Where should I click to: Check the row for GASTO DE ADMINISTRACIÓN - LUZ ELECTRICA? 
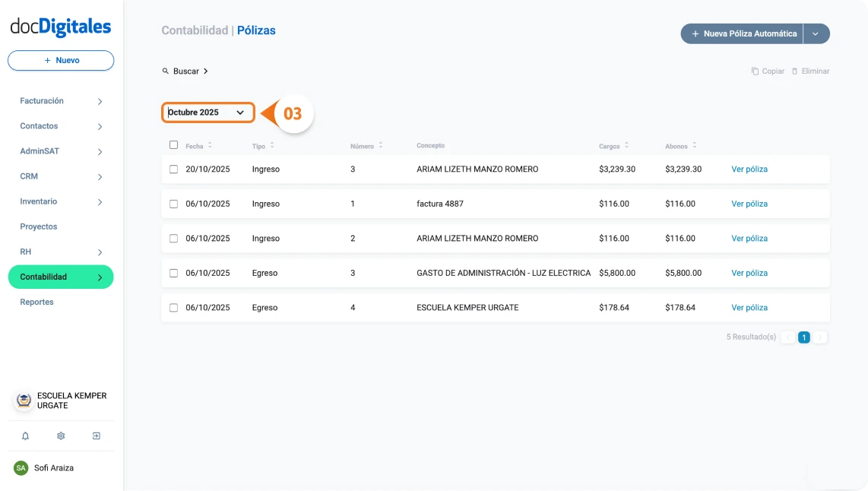174,273
